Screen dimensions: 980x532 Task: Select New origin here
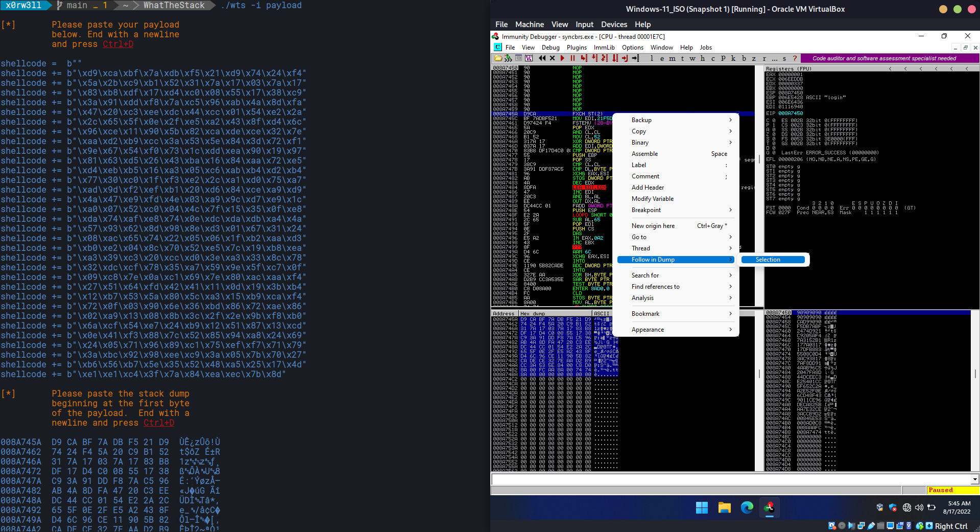click(676, 226)
